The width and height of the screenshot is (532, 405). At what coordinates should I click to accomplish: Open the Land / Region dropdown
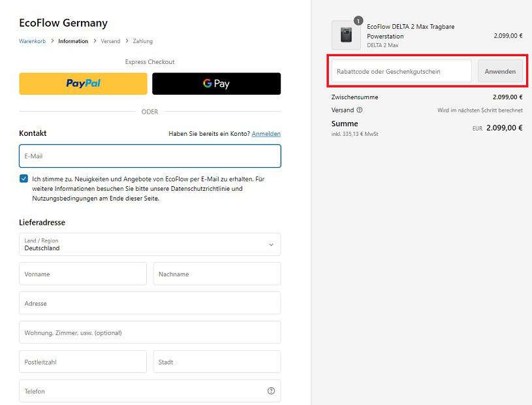[x=150, y=244]
